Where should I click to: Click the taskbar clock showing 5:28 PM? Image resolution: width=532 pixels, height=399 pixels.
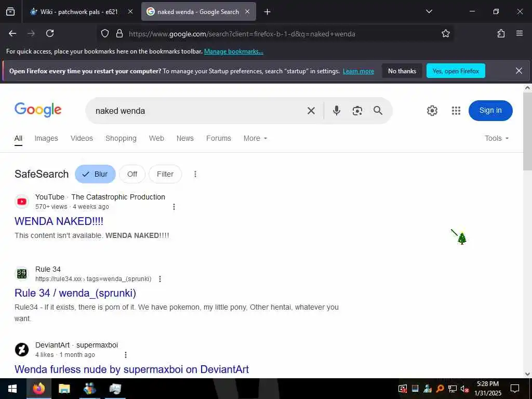click(x=487, y=389)
